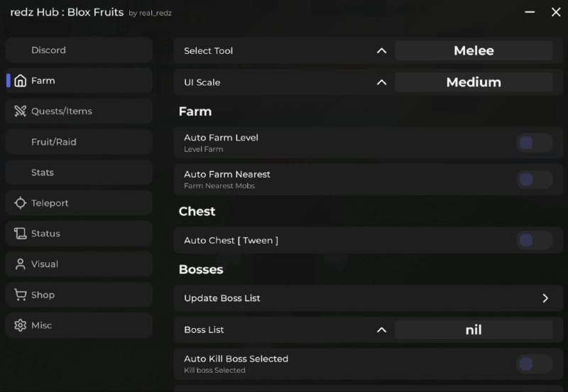Enable Auto Kill Boss Selected toggle

[534, 364]
